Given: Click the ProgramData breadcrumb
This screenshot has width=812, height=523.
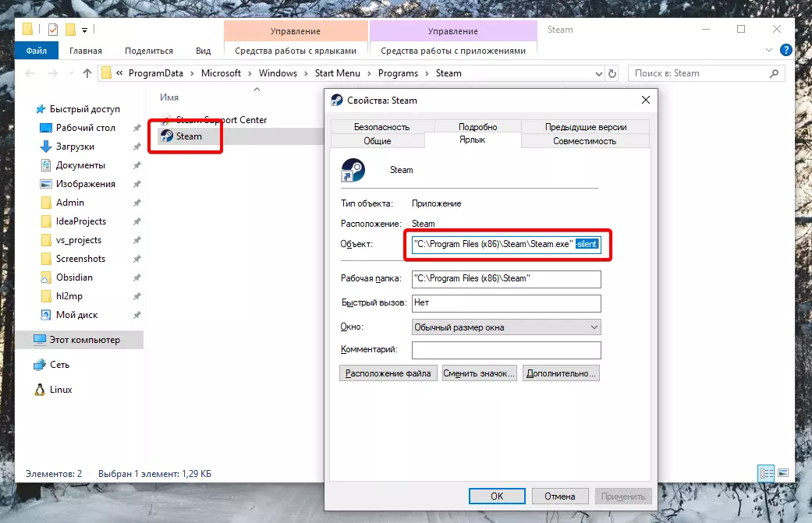Looking at the screenshot, I should [x=156, y=73].
